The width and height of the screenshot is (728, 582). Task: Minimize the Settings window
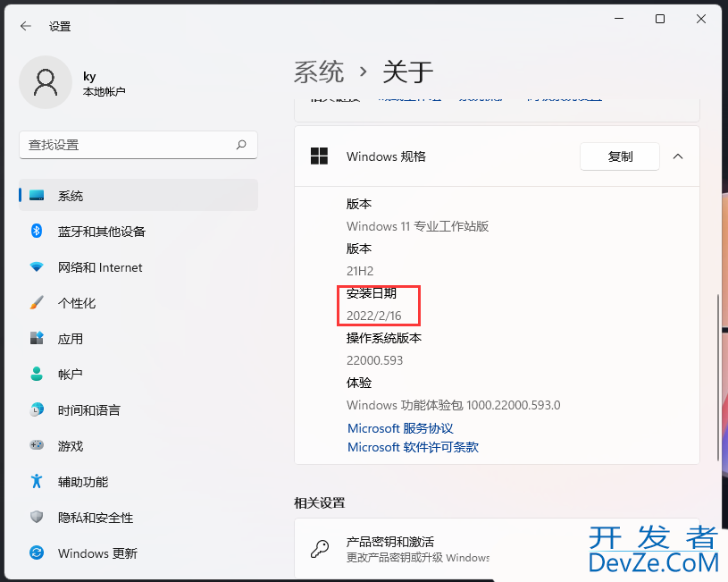tap(619, 19)
